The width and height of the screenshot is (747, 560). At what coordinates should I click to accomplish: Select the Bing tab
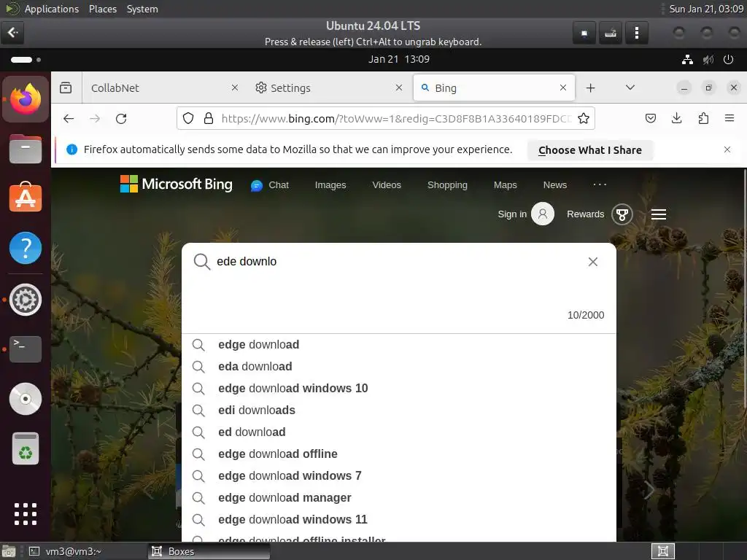click(494, 87)
